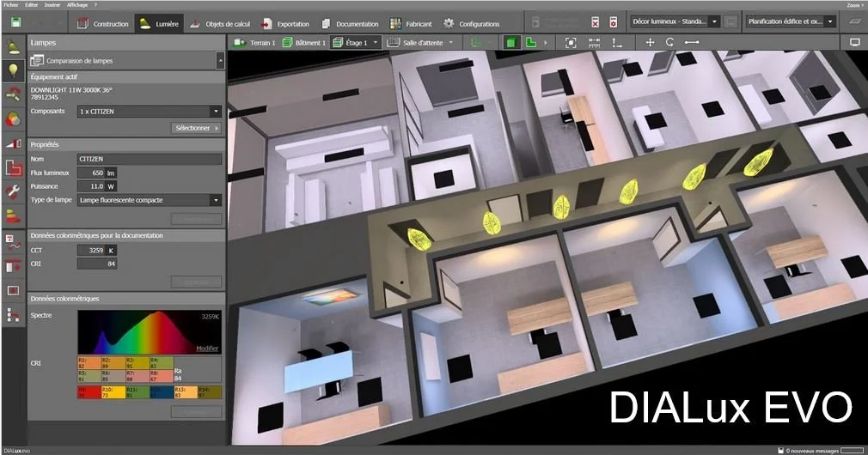868x455 pixels.
Task: Click the dimension measurement icon
Action: (x=594, y=43)
